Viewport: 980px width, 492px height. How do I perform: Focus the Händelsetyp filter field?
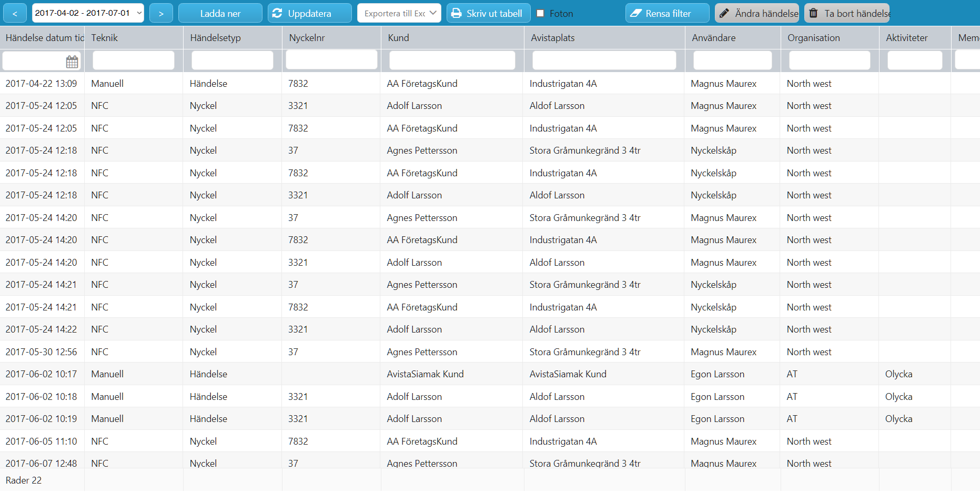click(x=233, y=61)
